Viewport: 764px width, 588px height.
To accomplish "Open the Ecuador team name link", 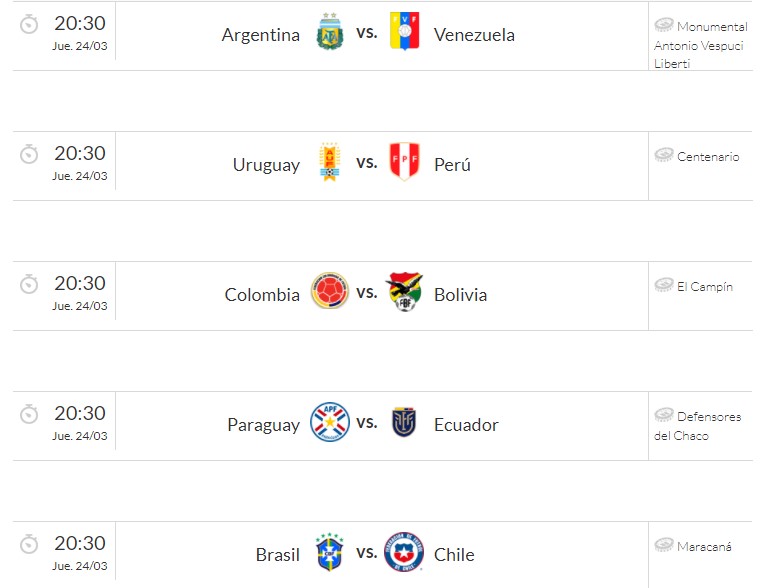I will click(x=466, y=425).
